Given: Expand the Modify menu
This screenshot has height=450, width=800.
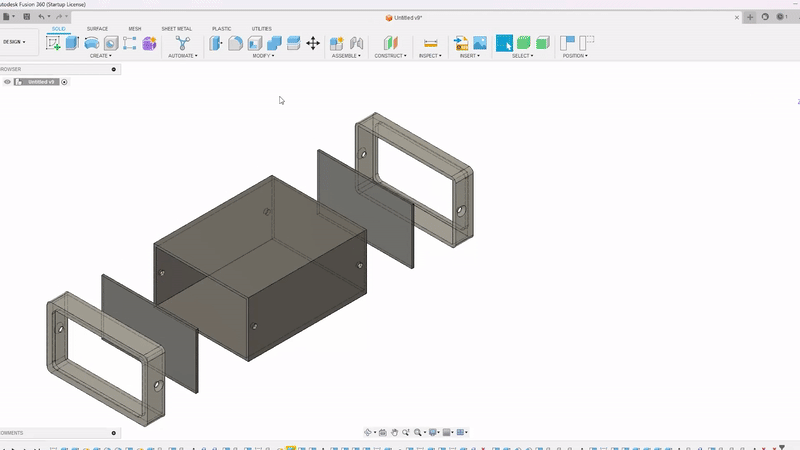Looking at the screenshot, I should 263,56.
